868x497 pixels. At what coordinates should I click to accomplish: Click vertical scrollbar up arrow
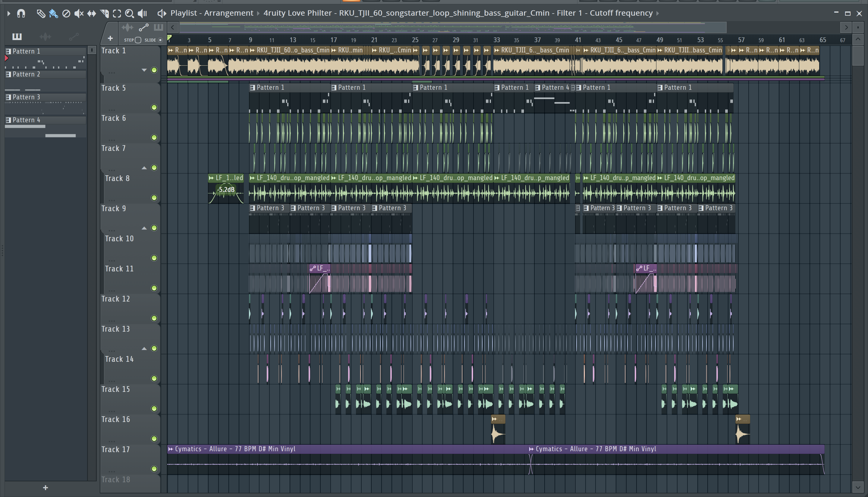[858, 39]
